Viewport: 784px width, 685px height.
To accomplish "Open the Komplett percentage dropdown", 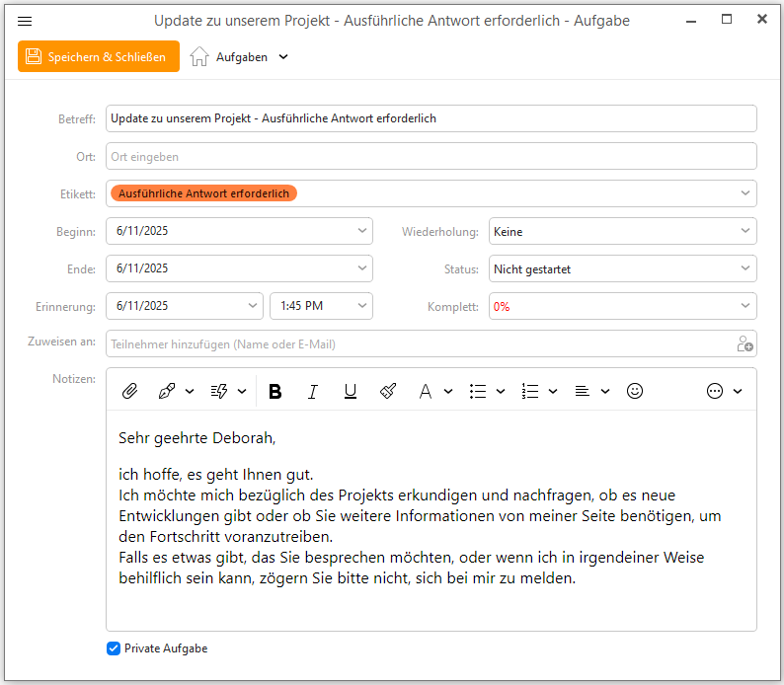I will tap(622, 306).
